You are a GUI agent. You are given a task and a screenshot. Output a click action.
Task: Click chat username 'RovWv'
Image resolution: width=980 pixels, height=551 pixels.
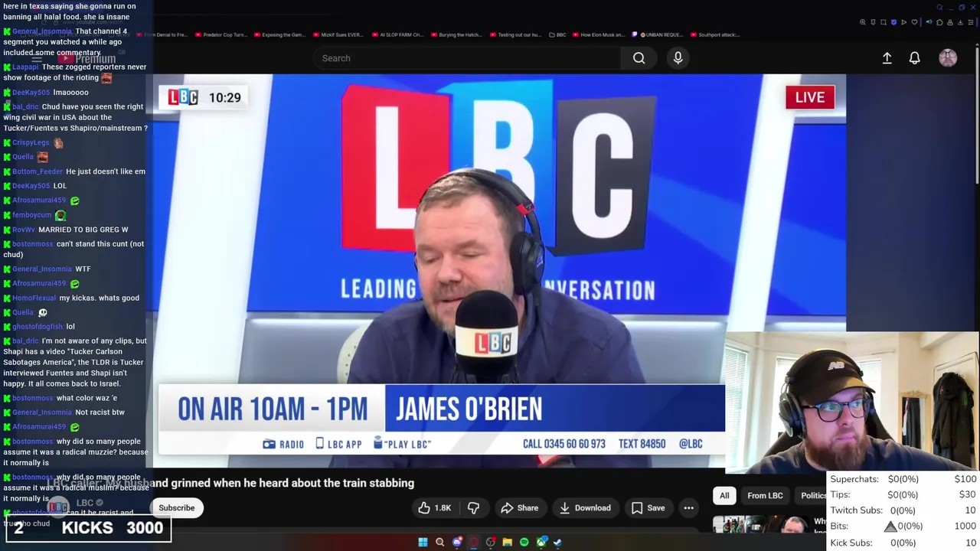pyautogui.click(x=24, y=230)
